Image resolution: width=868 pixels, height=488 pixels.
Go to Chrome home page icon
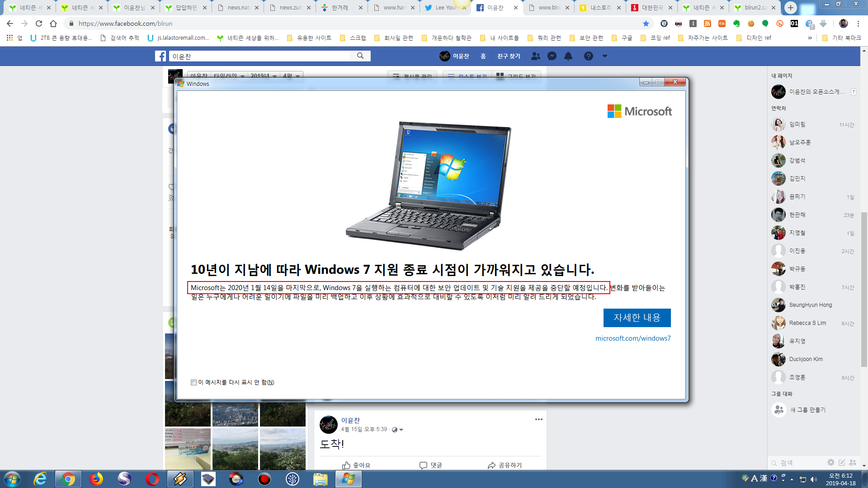53,23
